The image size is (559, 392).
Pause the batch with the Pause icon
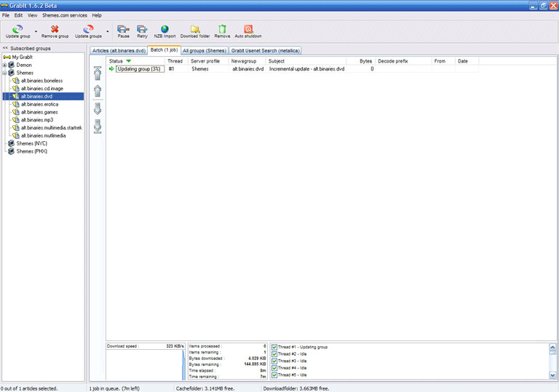point(123,29)
